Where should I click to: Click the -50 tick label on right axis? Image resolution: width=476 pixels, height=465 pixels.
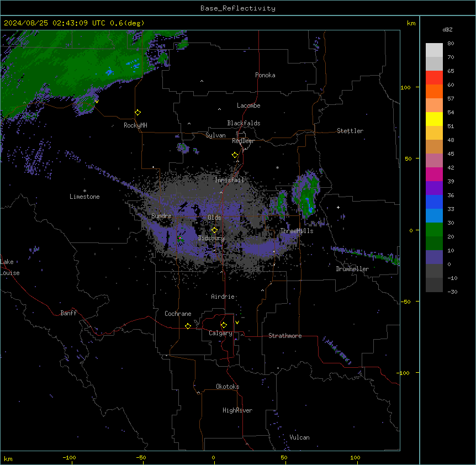[405, 302]
